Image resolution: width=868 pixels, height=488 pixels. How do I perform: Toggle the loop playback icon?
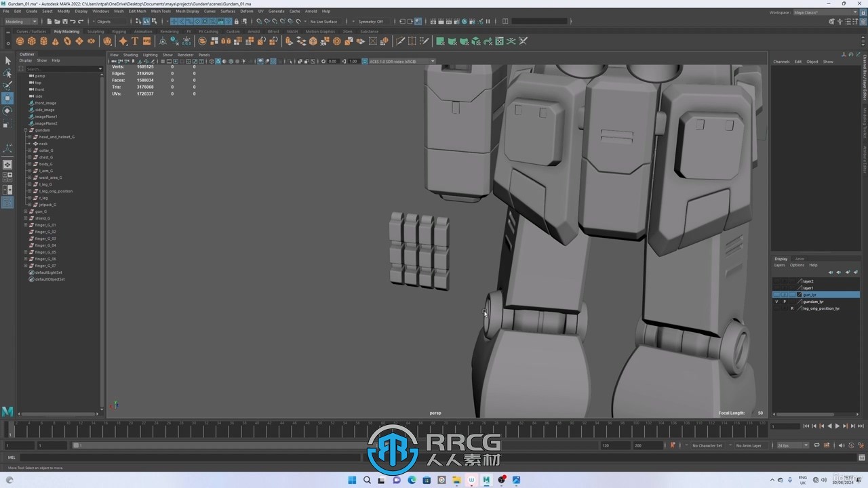point(816,445)
